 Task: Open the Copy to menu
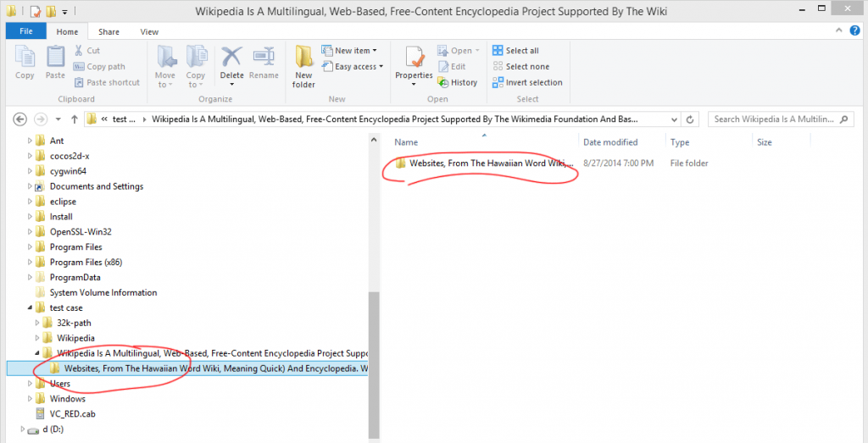[196, 66]
